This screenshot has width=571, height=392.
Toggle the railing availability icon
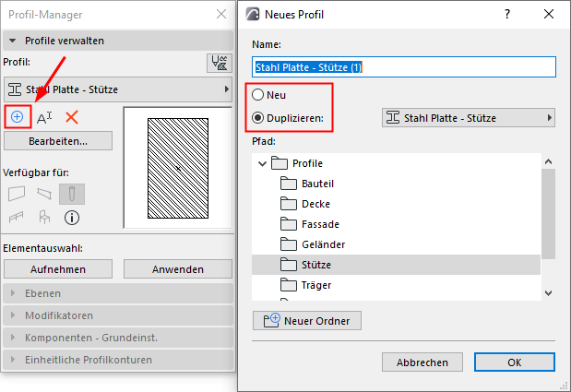pos(17,218)
